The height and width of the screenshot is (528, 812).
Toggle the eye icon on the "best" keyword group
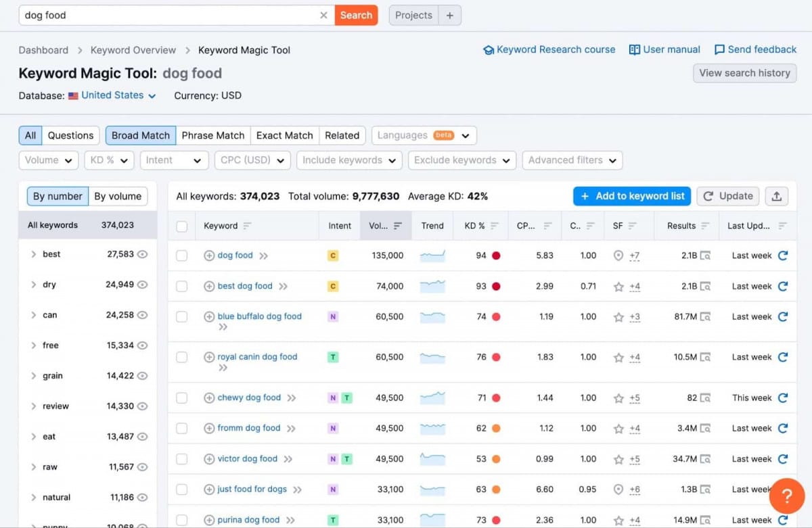(141, 254)
